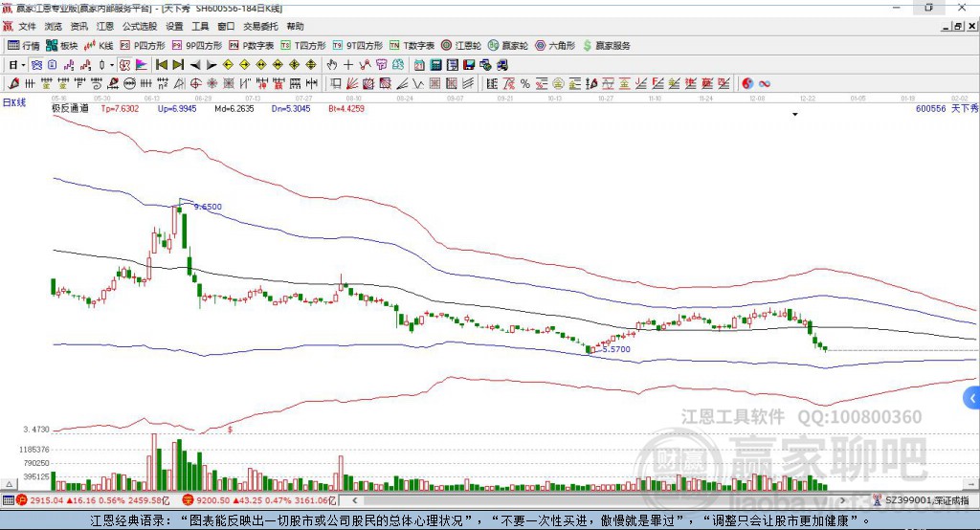Open the 交易委托 menu
This screenshot has width=980, height=530.
point(260,26)
